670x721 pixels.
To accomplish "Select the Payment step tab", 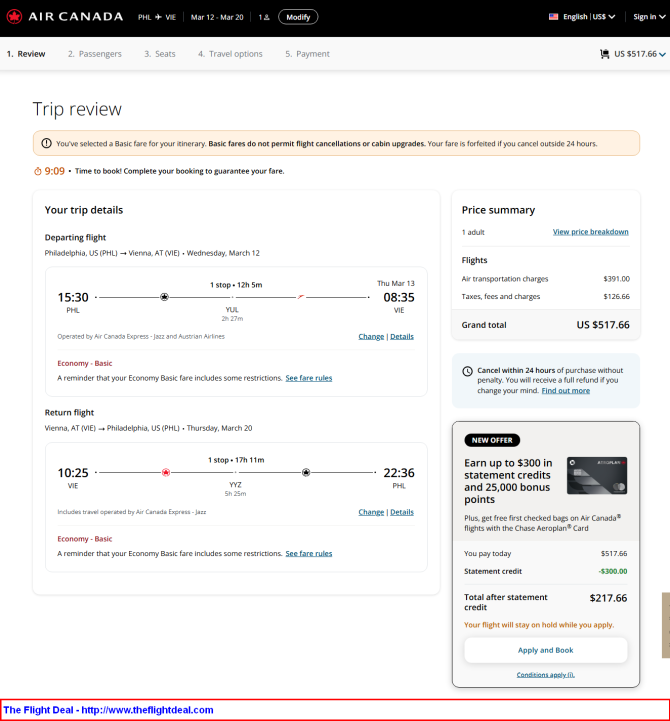I will (x=307, y=54).
